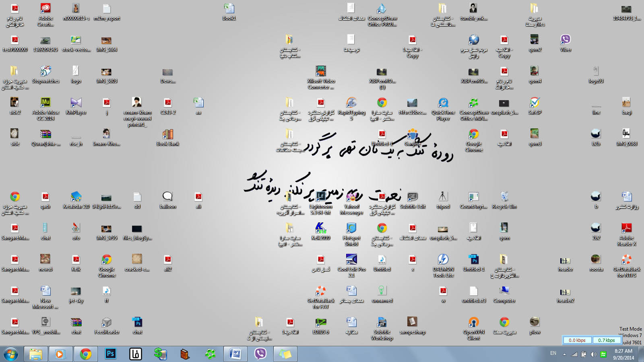Show hidden system tray icons

(564, 354)
